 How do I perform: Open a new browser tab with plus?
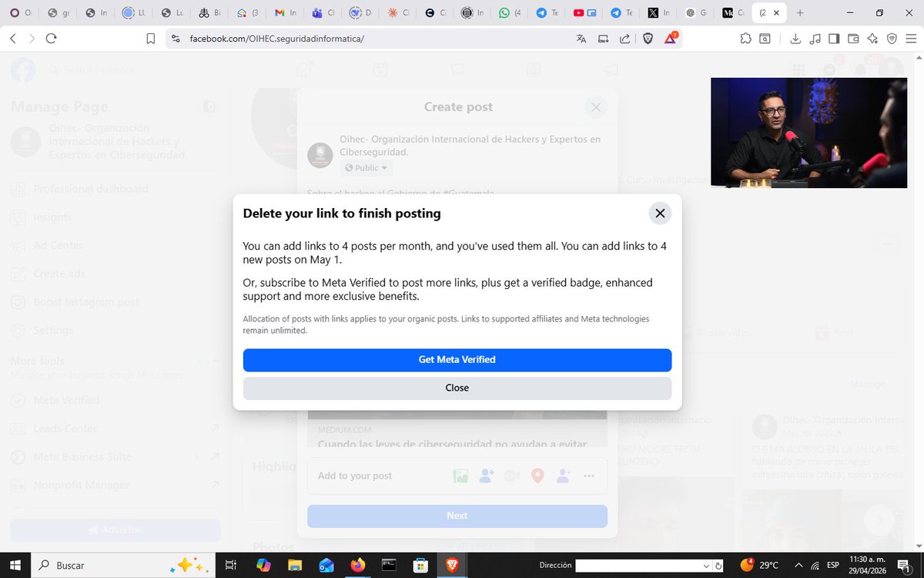(x=800, y=13)
